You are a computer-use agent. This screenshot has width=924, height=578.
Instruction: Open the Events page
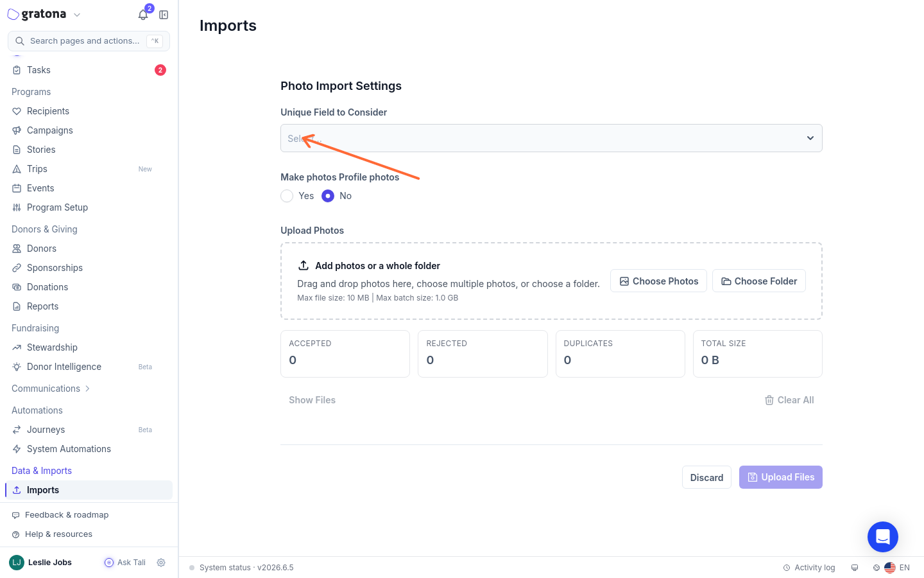click(x=89, y=188)
